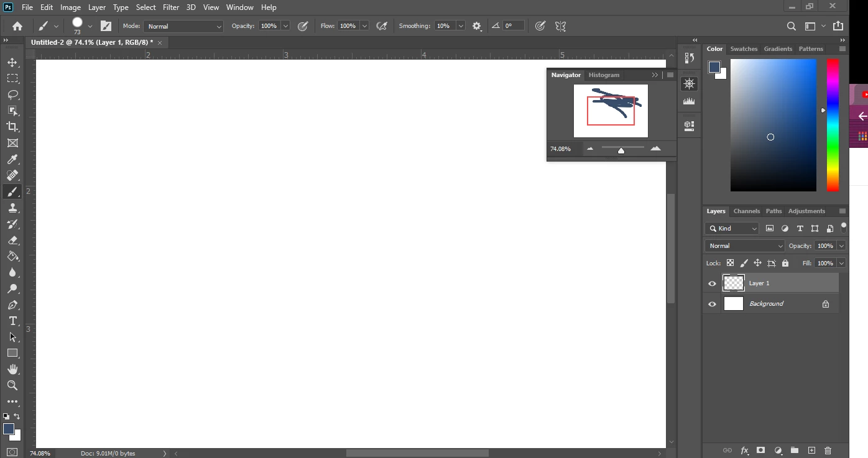Activate the Horizontal Type tool
868x458 pixels.
(12, 321)
